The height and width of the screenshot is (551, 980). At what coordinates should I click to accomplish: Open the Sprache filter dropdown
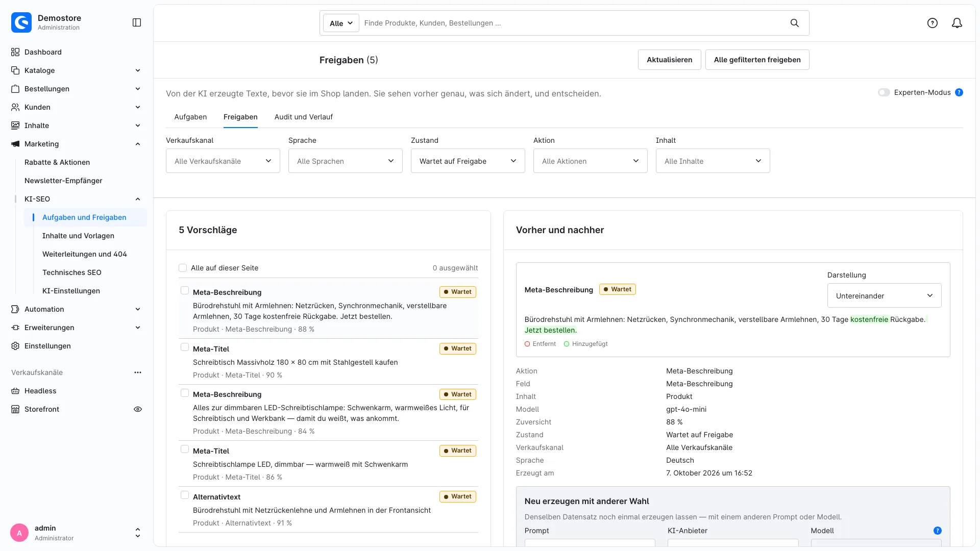click(x=346, y=161)
